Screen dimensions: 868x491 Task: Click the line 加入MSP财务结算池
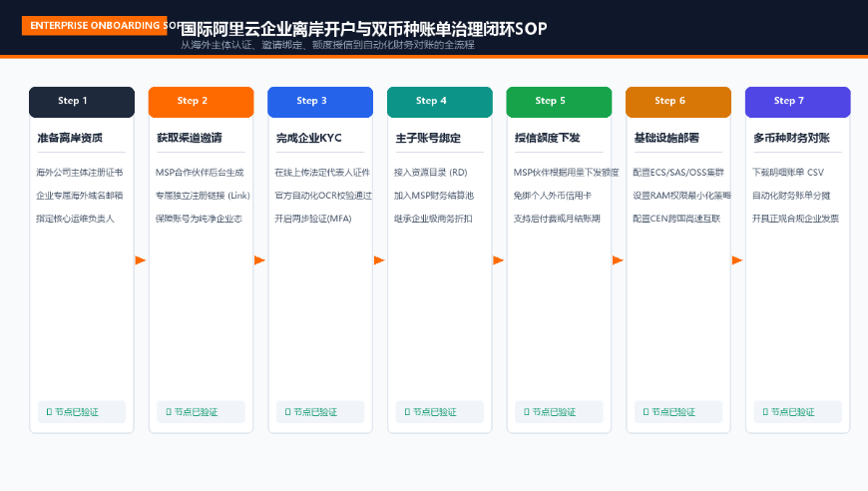pyautogui.click(x=434, y=196)
